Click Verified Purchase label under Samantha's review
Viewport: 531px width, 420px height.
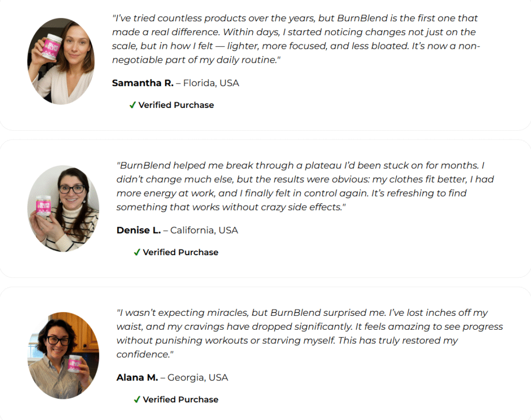[x=176, y=105]
